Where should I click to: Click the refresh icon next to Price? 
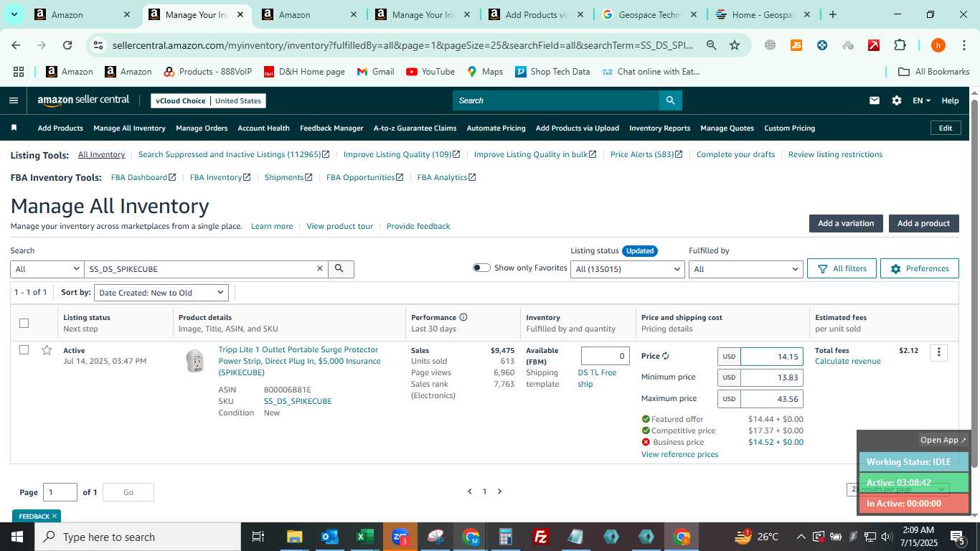pos(666,356)
